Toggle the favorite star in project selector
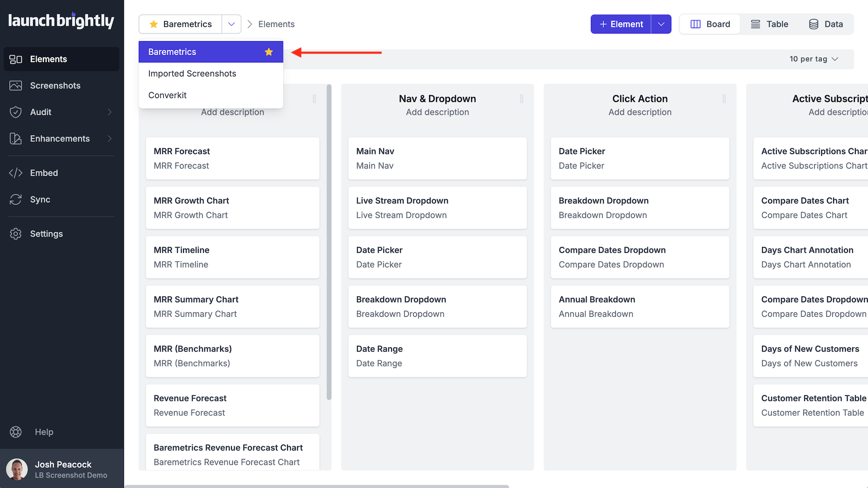The image size is (868, 488). tap(153, 24)
